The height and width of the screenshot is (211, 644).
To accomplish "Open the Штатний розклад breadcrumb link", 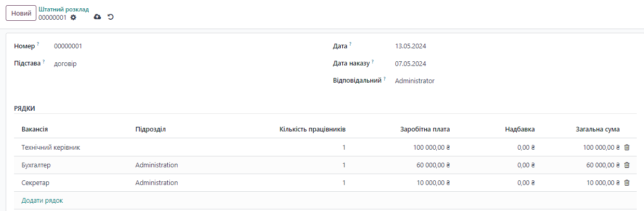I will pyautogui.click(x=64, y=9).
